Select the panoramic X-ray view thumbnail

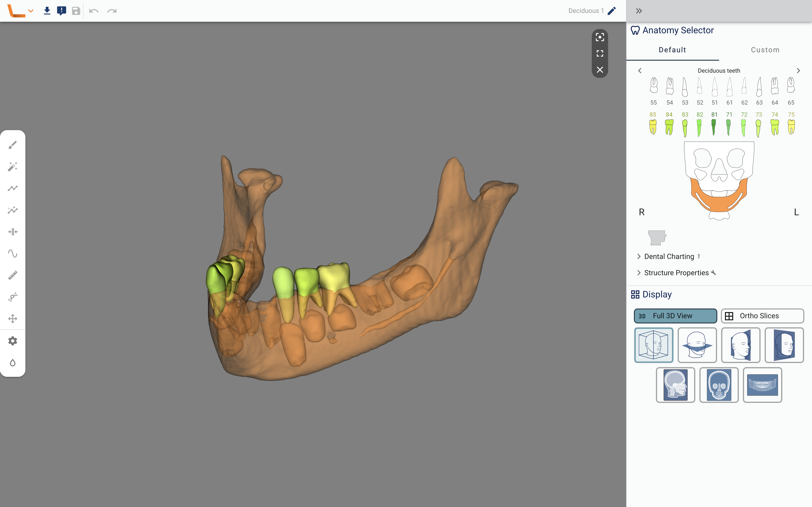click(x=762, y=385)
